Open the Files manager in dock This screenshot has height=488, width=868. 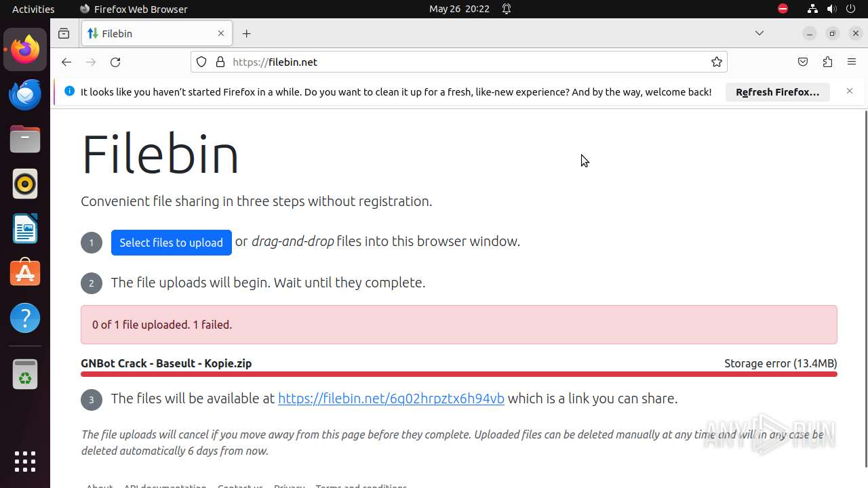[25, 139]
